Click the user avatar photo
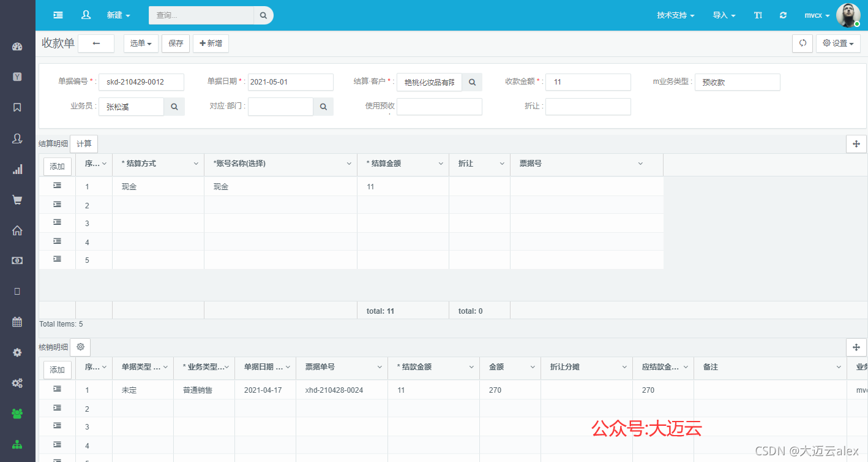868x462 pixels. coord(848,15)
